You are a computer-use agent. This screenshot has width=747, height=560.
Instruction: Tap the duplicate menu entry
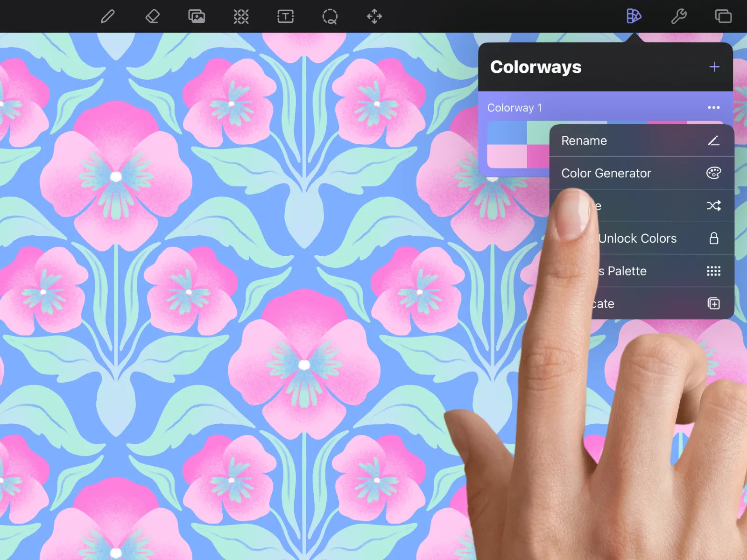point(641,304)
